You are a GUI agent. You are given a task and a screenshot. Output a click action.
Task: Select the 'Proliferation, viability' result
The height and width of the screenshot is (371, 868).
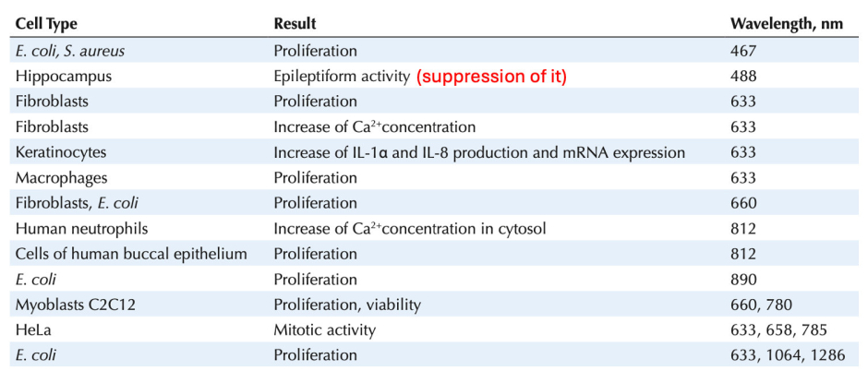tap(347, 305)
